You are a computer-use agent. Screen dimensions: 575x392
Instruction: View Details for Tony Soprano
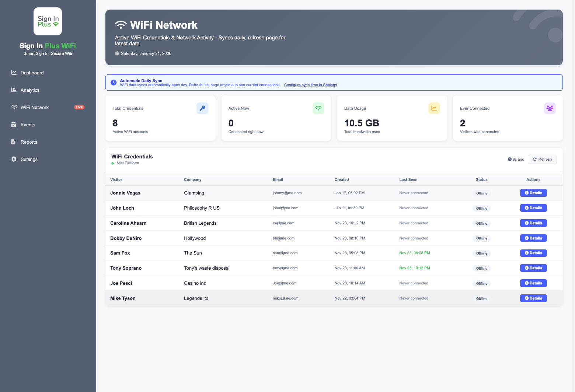point(533,268)
